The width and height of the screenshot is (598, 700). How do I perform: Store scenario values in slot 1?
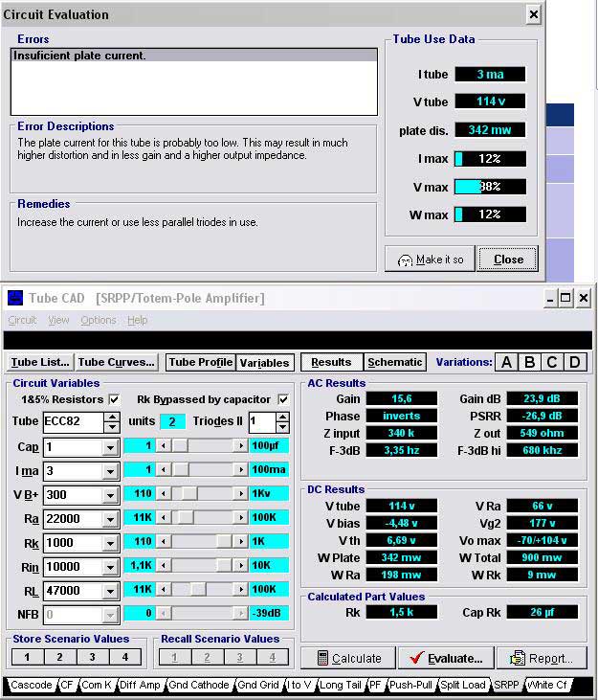coord(27,657)
